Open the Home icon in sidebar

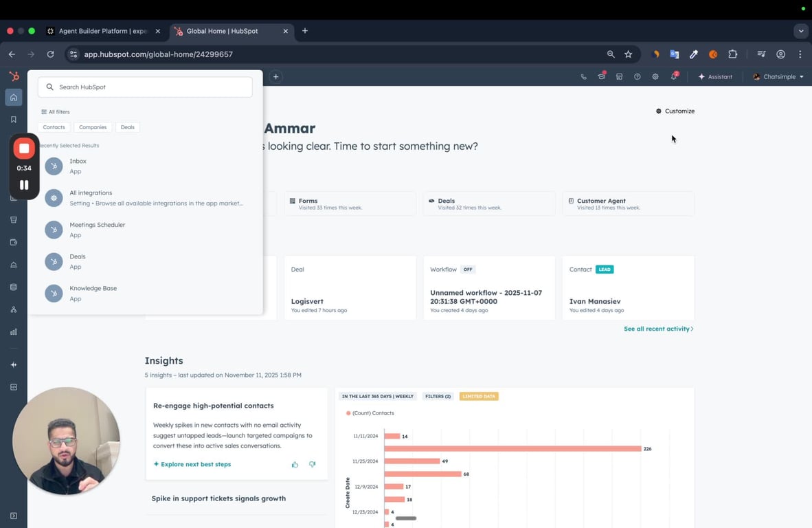14,98
